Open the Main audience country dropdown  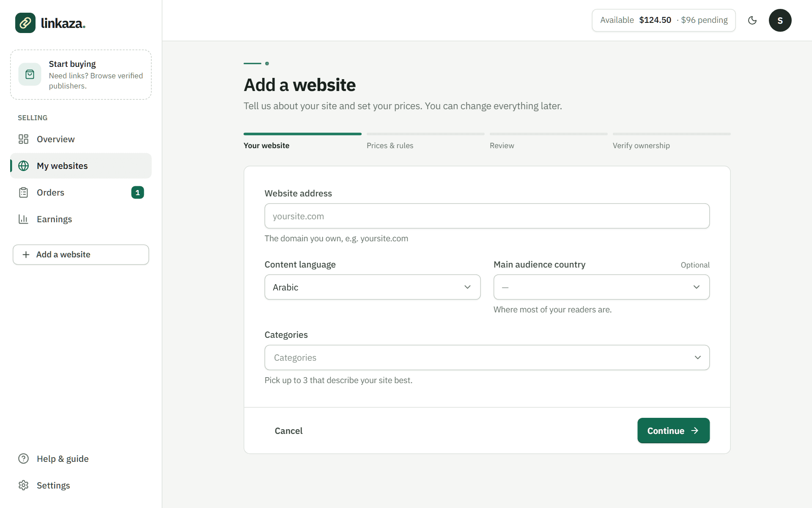(601, 287)
